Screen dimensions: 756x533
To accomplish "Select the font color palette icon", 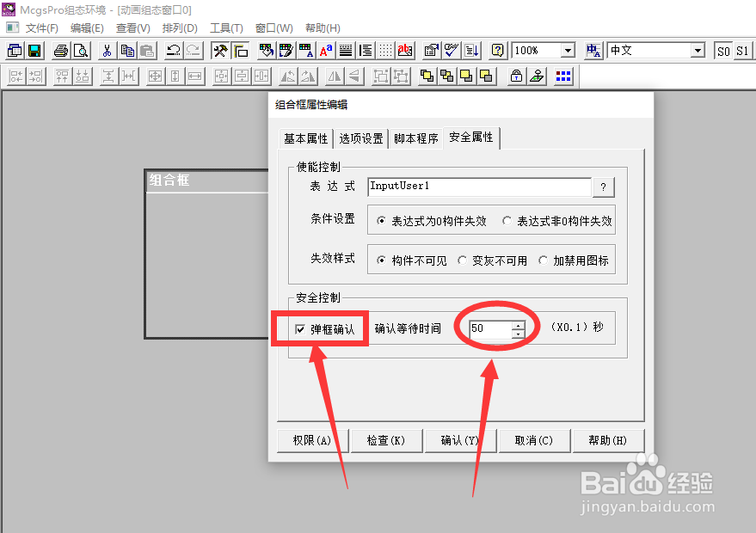I will [305, 51].
